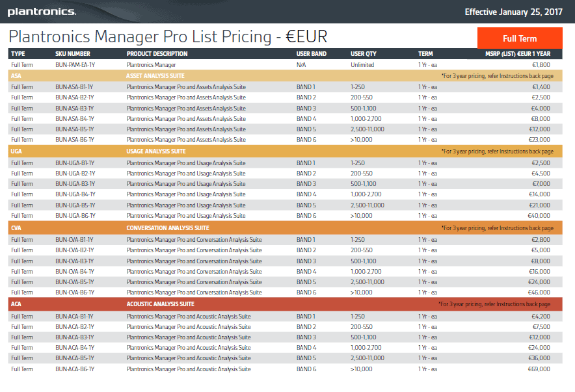This screenshot has width=575, height=392.
Task: Select SKU BUN-PAM-EA-1Y
Action: coord(75,65)
